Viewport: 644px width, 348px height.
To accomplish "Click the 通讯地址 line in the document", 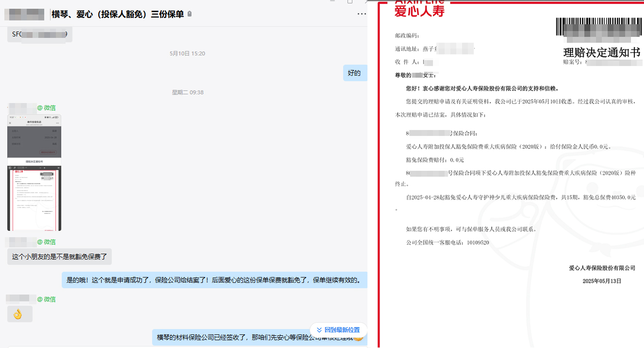I will pos(435,49).
